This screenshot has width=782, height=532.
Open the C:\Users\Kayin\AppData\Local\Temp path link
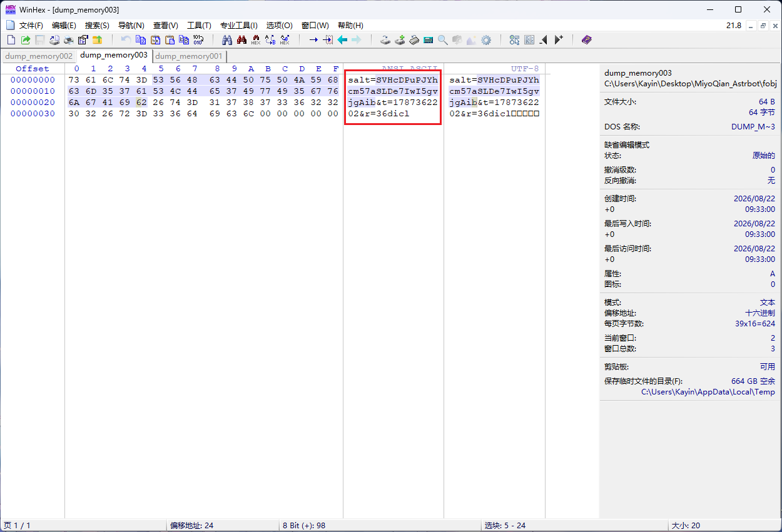[708, 392]
